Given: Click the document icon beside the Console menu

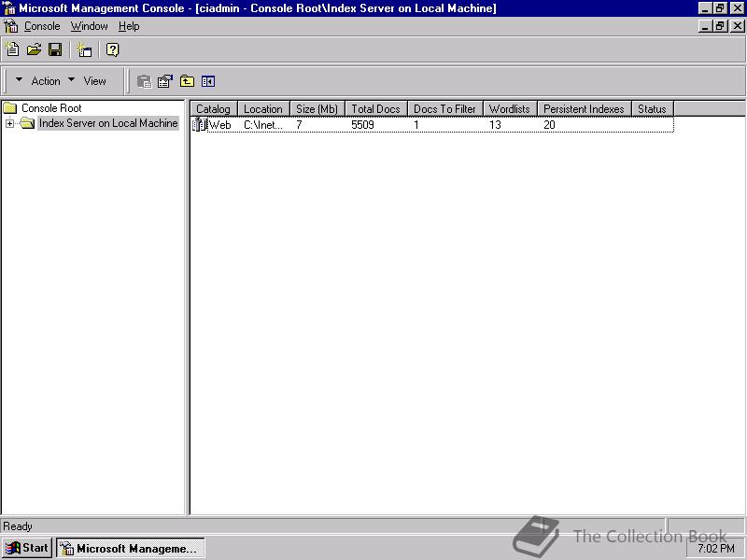Looking at the screenshot, I should point(10,26).
